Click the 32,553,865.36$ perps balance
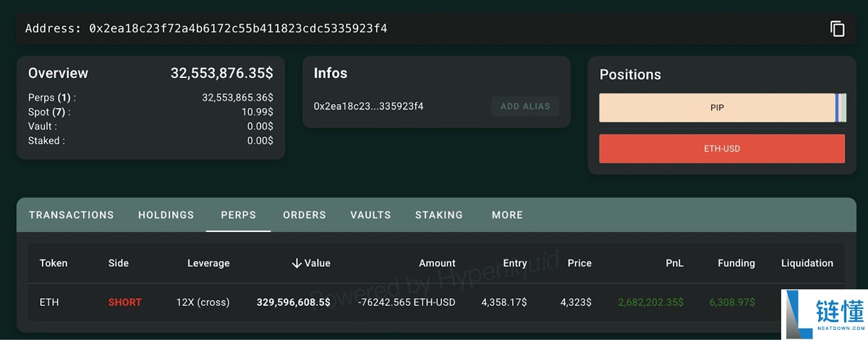Viewport: 868px width, 340px height. (237, 98)
